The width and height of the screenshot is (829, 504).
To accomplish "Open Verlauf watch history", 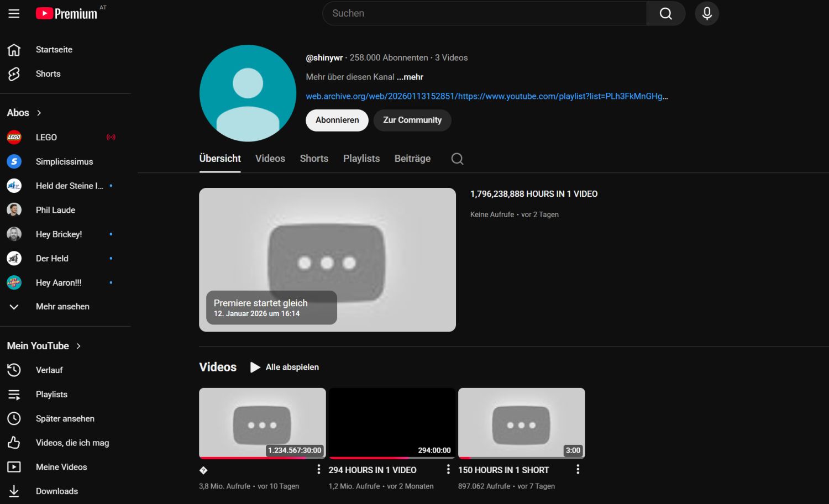I will tap(49, 370).
